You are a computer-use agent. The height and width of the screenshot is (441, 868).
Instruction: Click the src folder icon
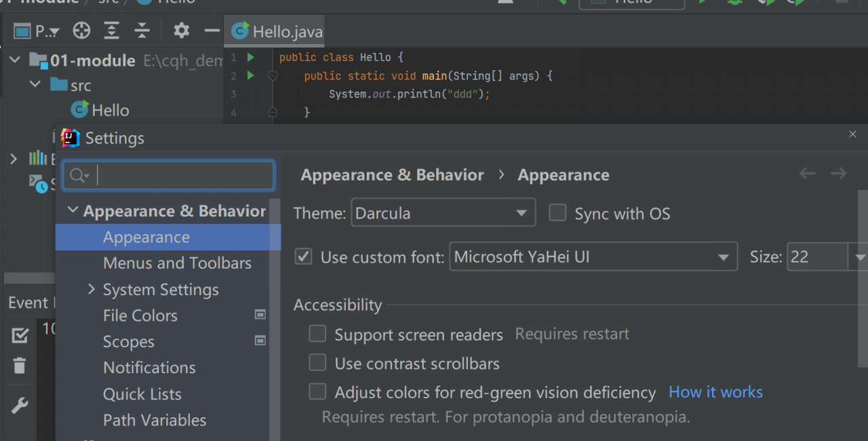point(59,85)
